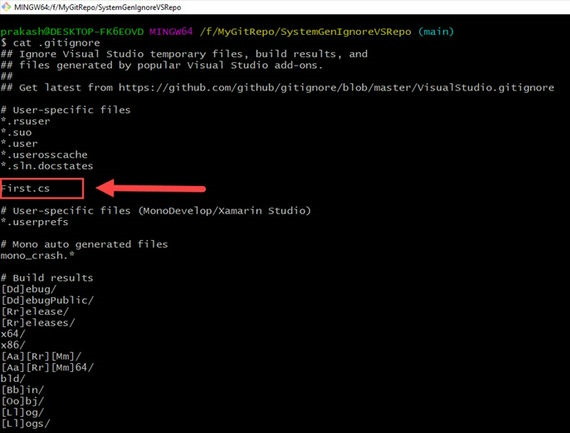
Task: Click the repository path in prompt
Action: pyautogui.click(x=305, y=32)
